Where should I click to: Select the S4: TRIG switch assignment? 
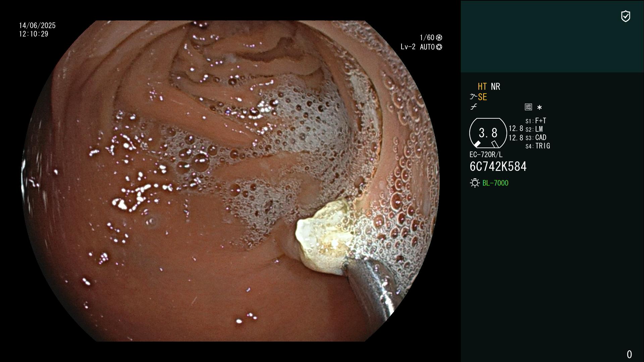pos(538,146)
